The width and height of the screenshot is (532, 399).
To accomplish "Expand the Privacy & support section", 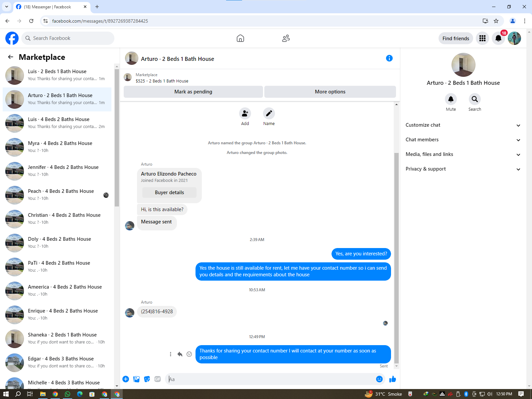I will point(463,169).
